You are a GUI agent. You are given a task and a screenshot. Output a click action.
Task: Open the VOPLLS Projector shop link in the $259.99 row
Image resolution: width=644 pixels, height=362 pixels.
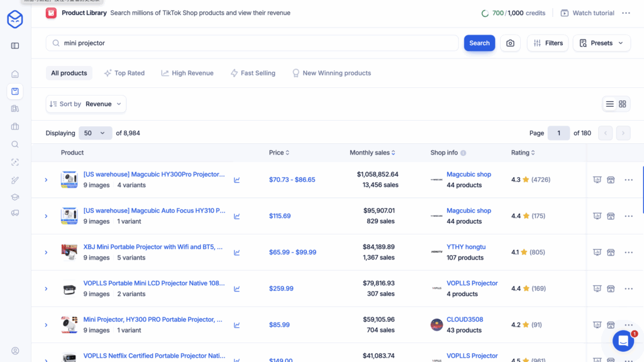[x=472, y=283]
